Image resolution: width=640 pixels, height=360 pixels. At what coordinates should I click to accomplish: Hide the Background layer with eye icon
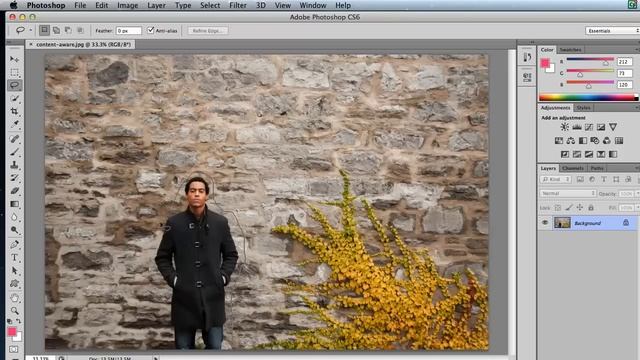545,223
